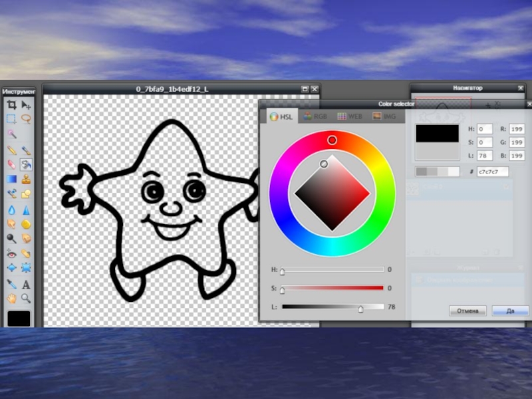Select the Crop tool
This screenshot has height=399, width=532.
click(x=11, y=105)
